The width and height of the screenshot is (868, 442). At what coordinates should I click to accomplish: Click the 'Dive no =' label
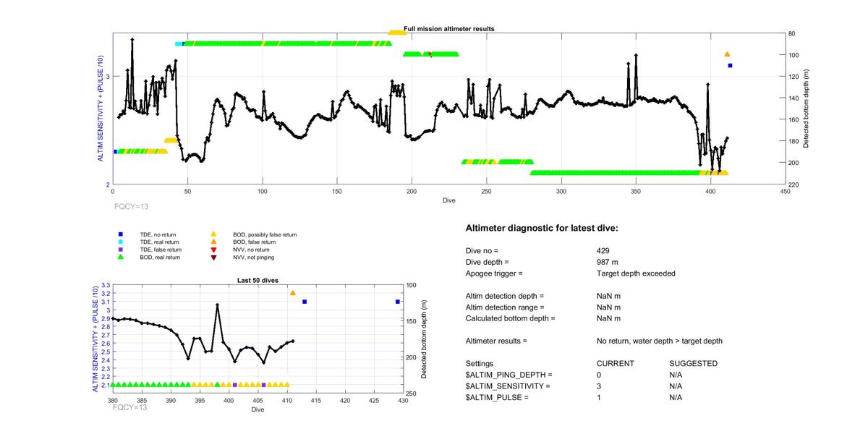[482, 250]
